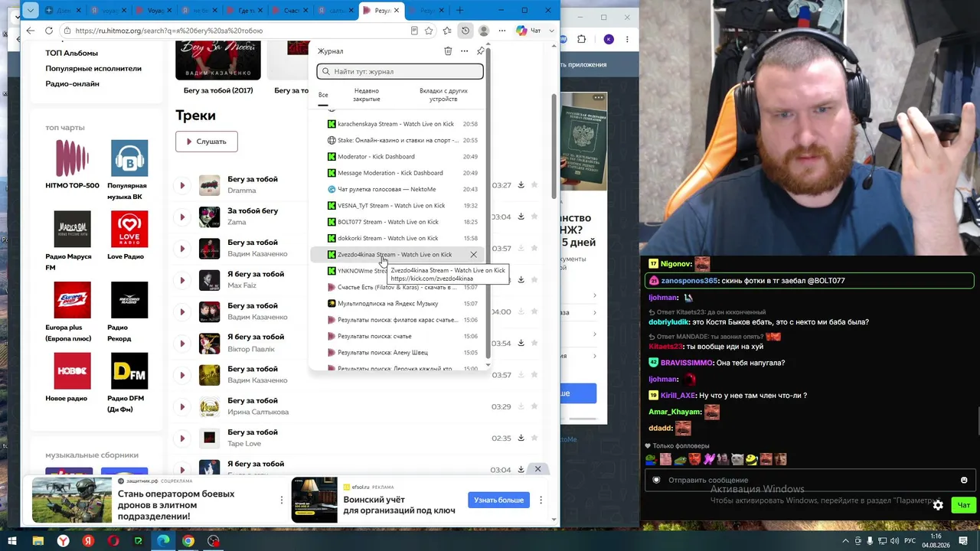Add page to favorites with star icon
Viewport: 980px width, 551px height.
tap(429, 31)
